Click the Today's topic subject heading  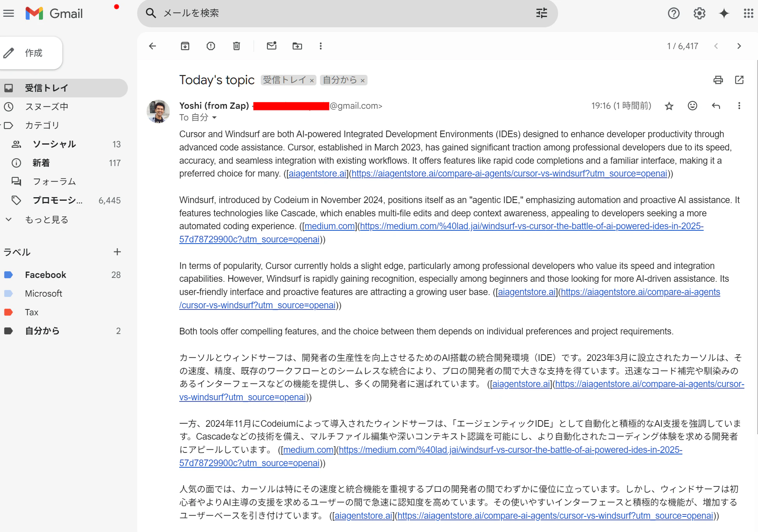pos(217,80)
